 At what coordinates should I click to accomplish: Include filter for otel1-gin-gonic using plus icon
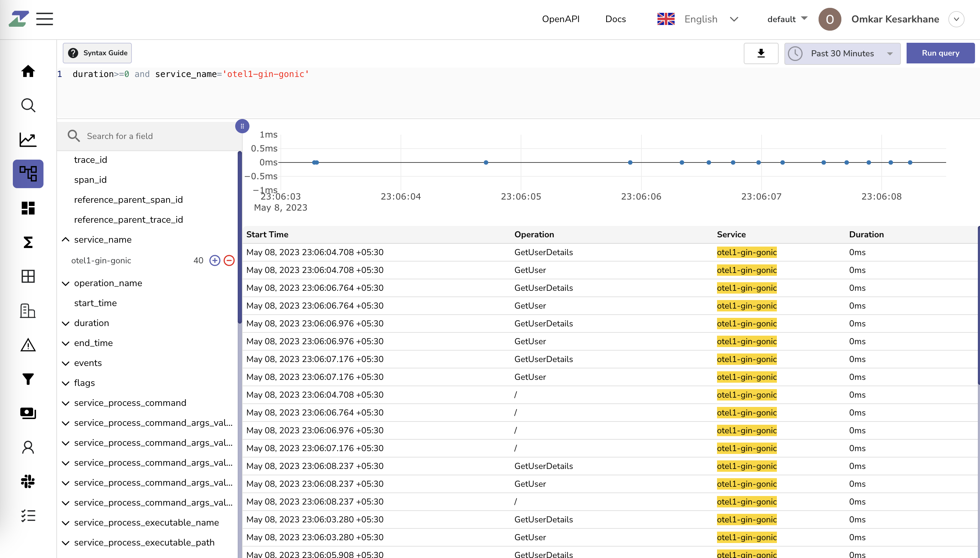click(x=214, y=260)
